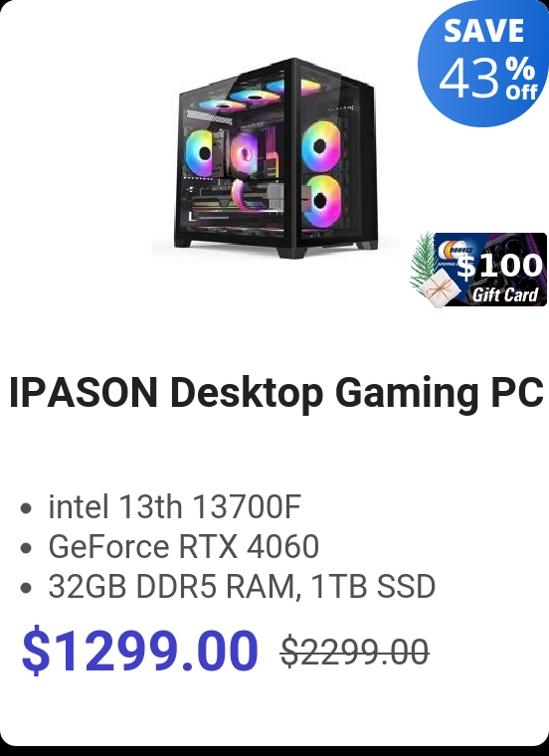Click the 32GB DDR5 RAM, 1TB SSD line
This screenshot has height=756, width=549.
pyautogui.click(x=242, y=586)
